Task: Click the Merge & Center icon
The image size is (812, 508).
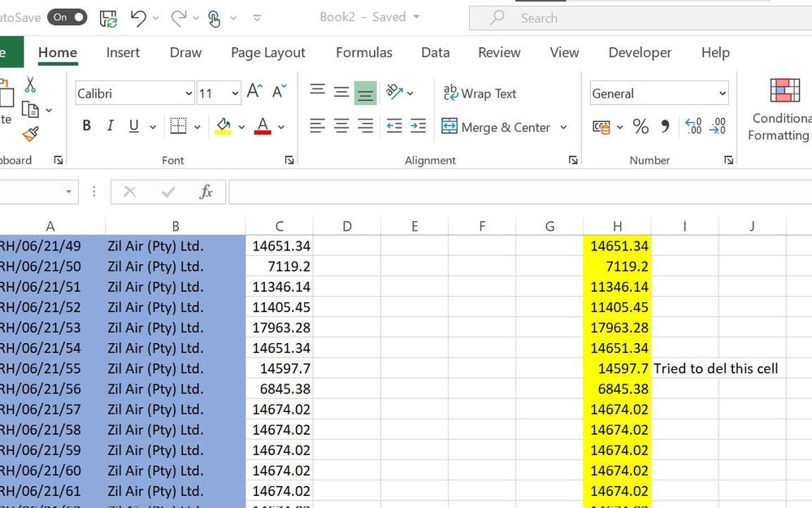Action: point(449,127)
